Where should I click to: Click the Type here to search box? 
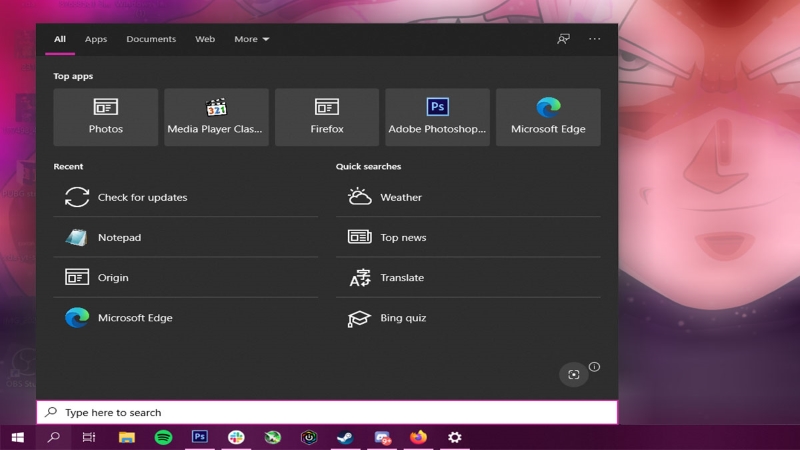point(327,412)
